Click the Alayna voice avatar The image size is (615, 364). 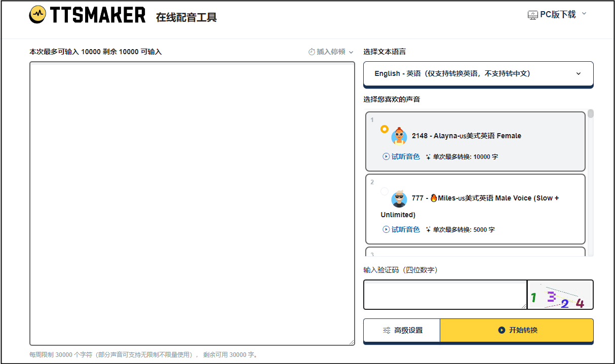click(x=399, y=136)
